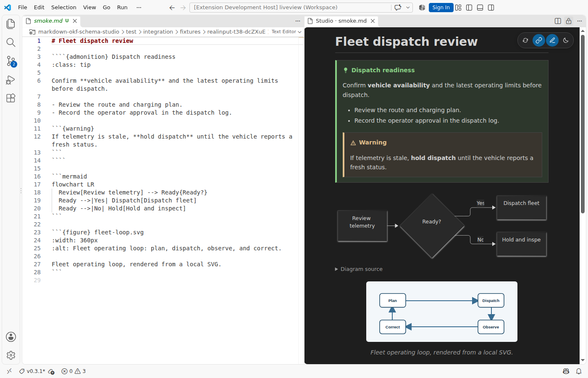The height and width of the screenshot is (378, 588).
Task: Open problems showing 0 errors 3 warnings
Action: [74, 371]
